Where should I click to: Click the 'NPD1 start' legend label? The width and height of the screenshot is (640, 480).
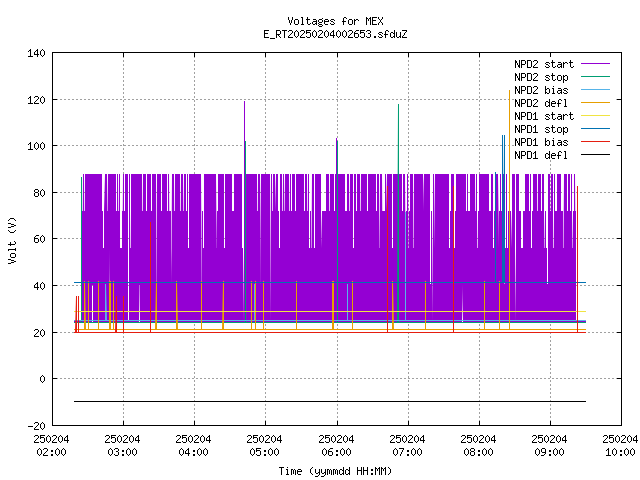(x=544, y=116)
